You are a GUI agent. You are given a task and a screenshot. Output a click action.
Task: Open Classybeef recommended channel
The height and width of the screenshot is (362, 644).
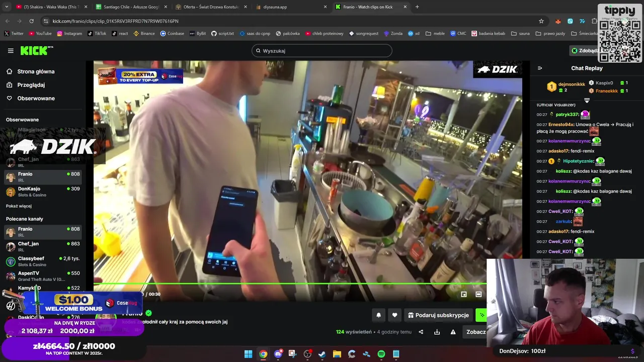(43, 261)
